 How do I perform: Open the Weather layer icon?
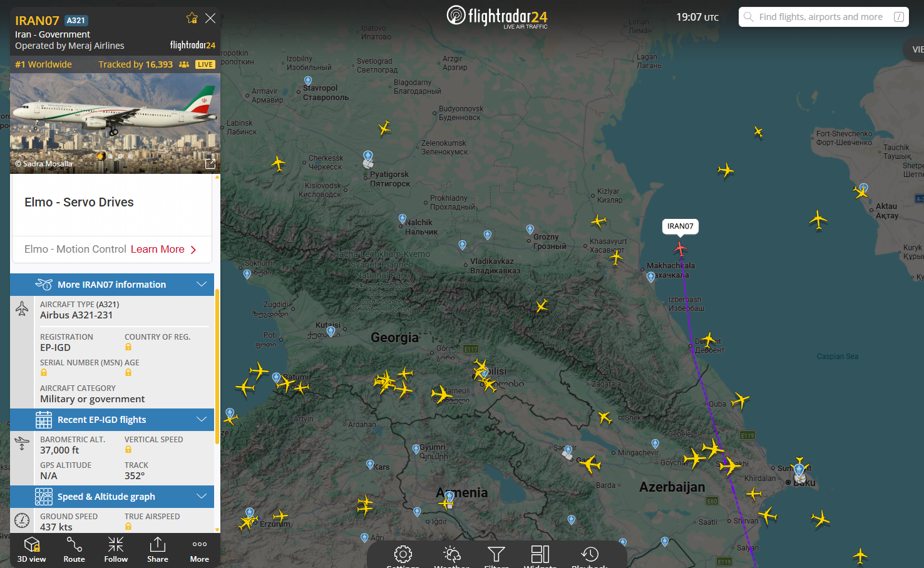[x=452, y=554]
